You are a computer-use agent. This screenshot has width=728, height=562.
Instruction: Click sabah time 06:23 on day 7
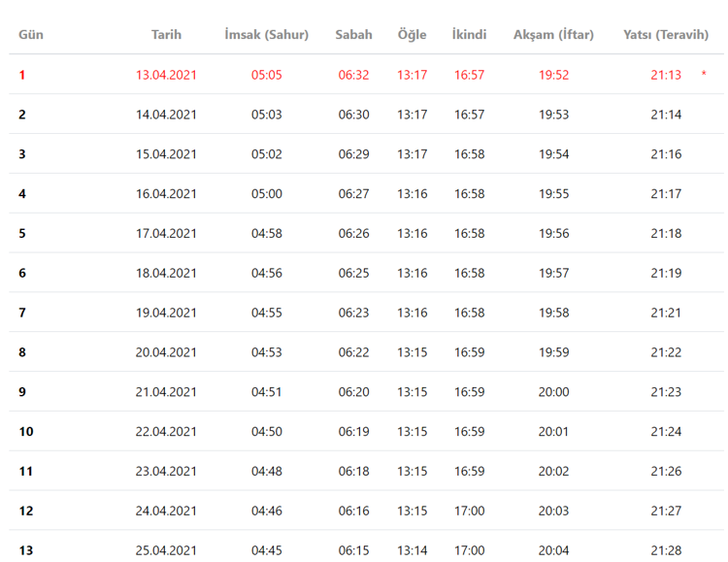click(353, 313)
